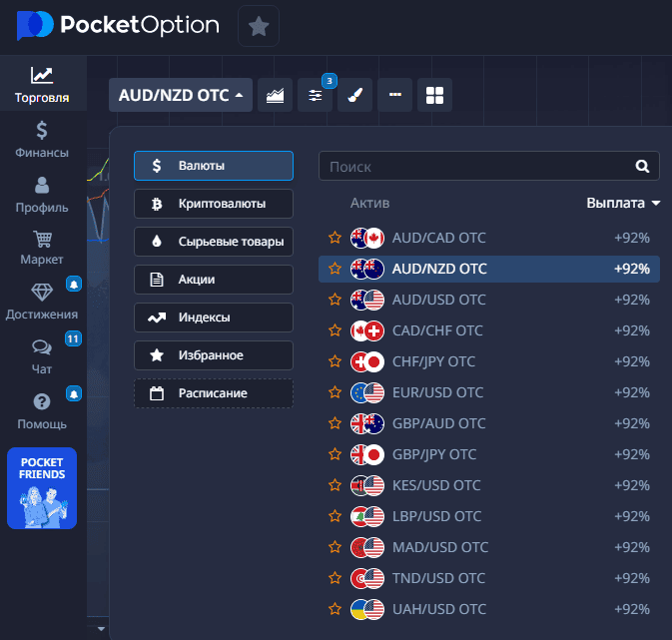Favorite LBP/USD OTC with star
This screenshot has height=640, width=672.
335,516
